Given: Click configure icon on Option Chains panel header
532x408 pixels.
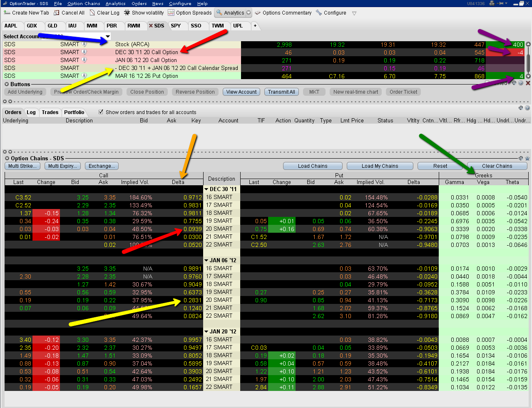Looking at the screenshot, I should point(521,158).
